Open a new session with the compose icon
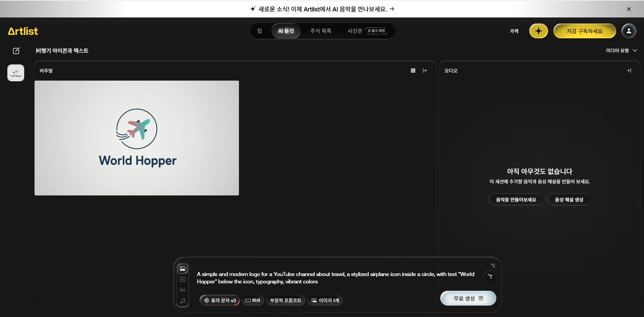This screenshot has width=644, height=317. (16, 51)
